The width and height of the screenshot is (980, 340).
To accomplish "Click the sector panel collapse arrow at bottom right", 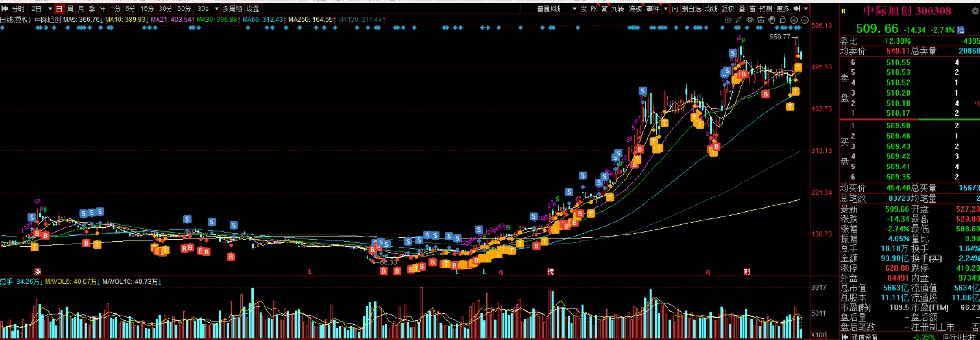I will coord(844,337).
